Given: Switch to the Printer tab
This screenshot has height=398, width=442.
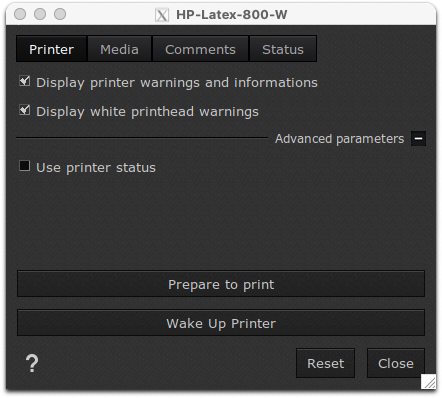Looking at the screenshot, I should [52, 49].
